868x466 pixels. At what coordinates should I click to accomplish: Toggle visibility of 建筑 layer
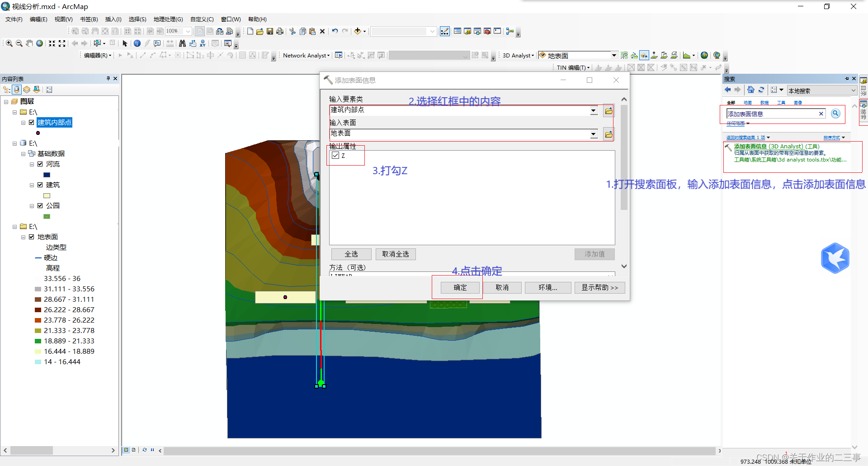pos(40,185)
